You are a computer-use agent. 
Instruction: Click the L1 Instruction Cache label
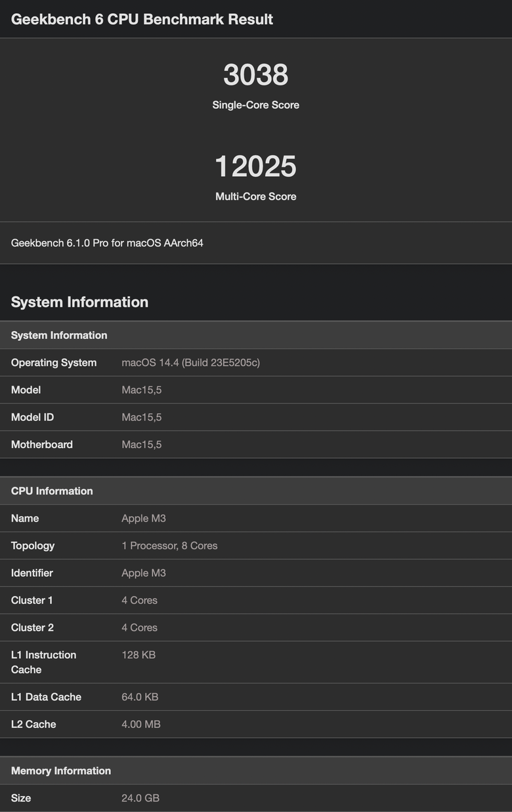(x=44, y=662)
